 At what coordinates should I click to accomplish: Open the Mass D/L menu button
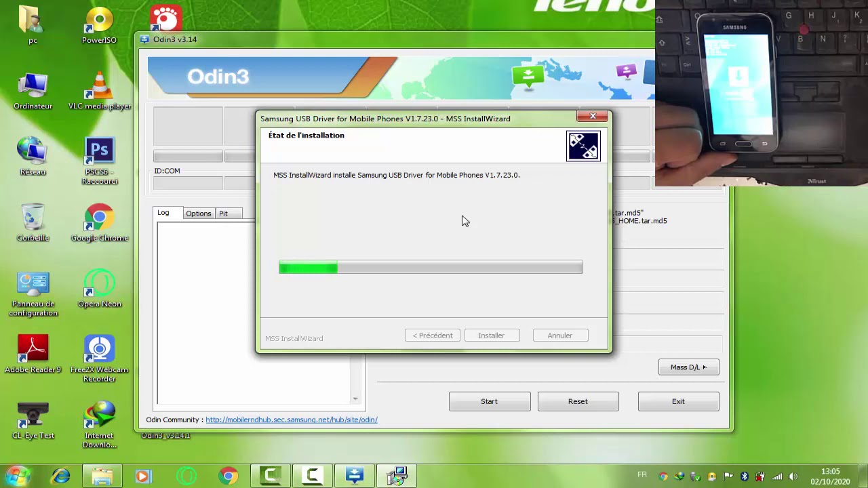pyautogui.click(x=688, y=367)
